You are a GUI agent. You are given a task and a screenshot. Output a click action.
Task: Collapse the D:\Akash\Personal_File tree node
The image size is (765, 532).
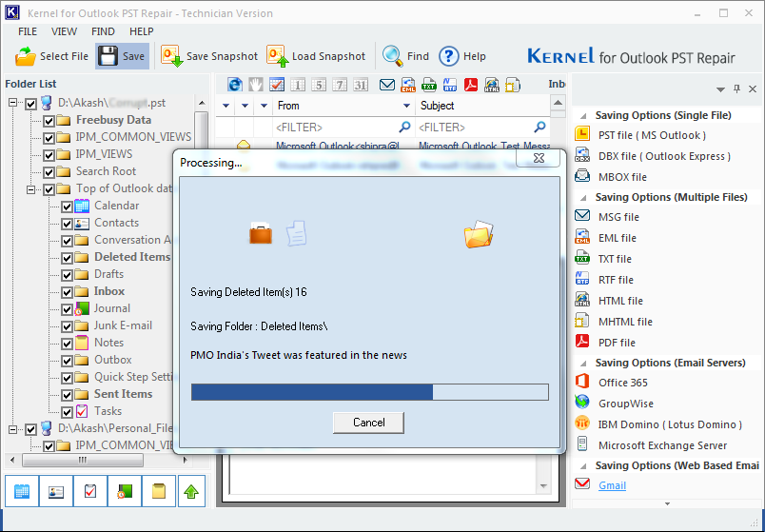[x=12, y=429]
